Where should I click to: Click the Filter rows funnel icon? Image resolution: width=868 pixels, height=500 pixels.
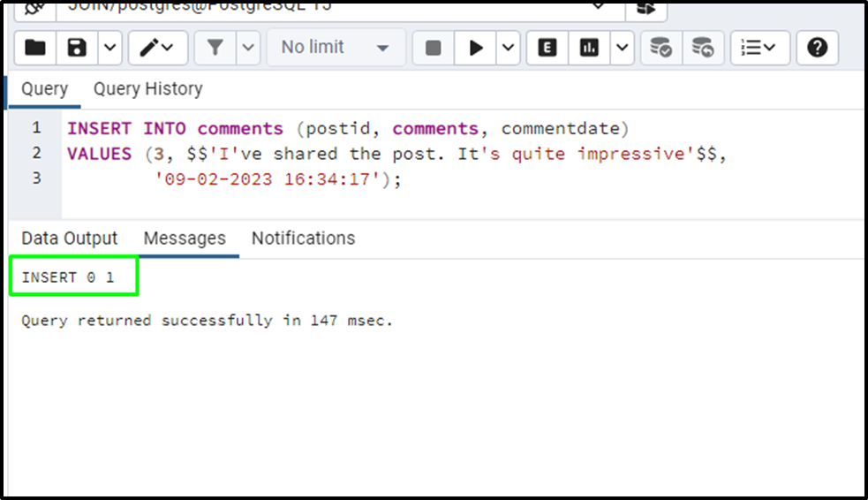[215, 48]
